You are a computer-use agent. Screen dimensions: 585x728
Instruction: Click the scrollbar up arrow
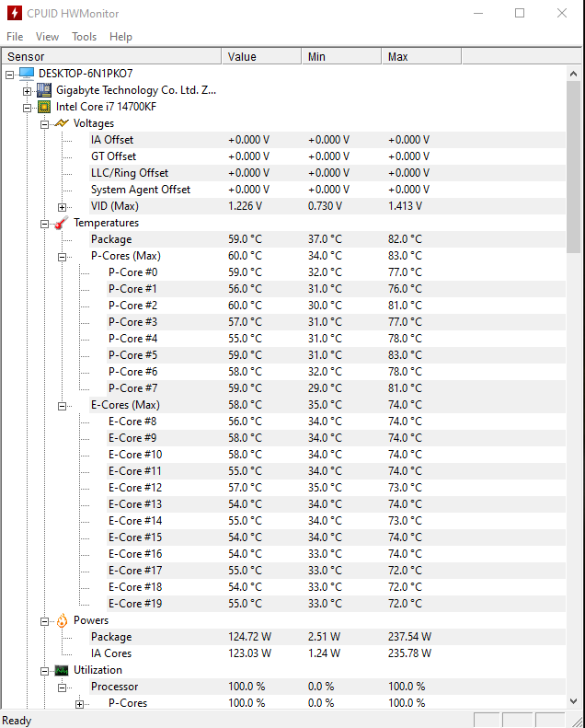pos(573,74)
